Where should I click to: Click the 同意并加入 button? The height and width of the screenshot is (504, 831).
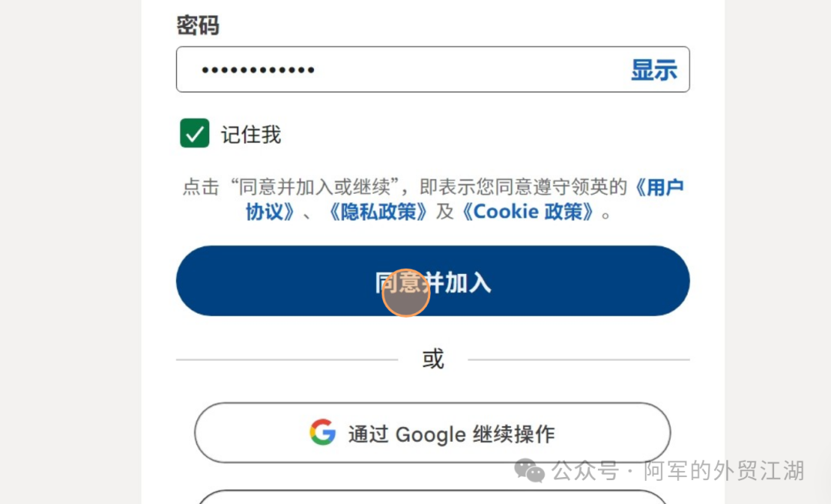coord(433,281)
